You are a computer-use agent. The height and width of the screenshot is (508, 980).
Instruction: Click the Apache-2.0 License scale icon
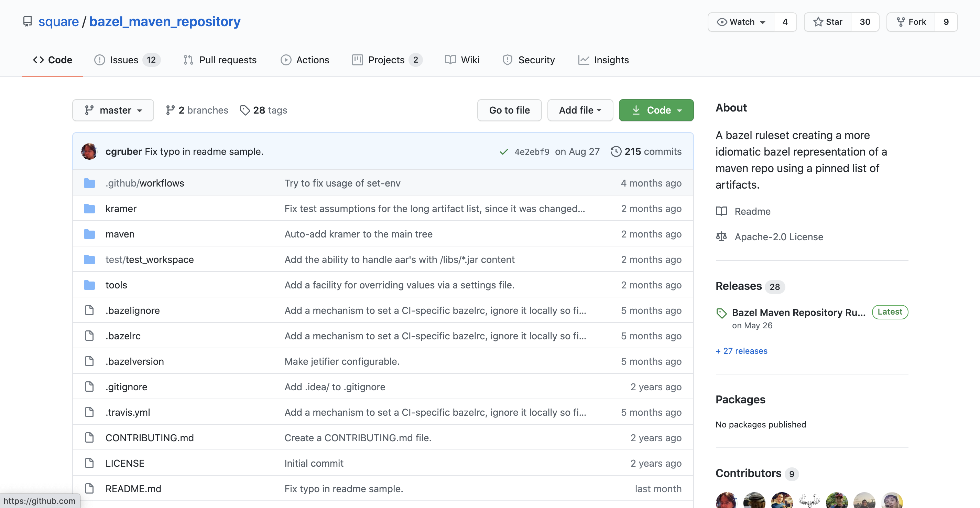(x=721, y=237)
